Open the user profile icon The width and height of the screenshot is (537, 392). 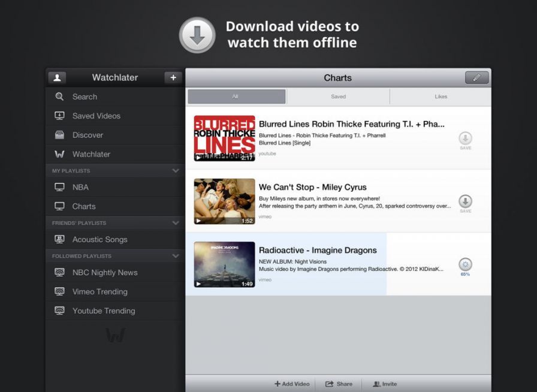pyautogui.click(x=57, y=77)
